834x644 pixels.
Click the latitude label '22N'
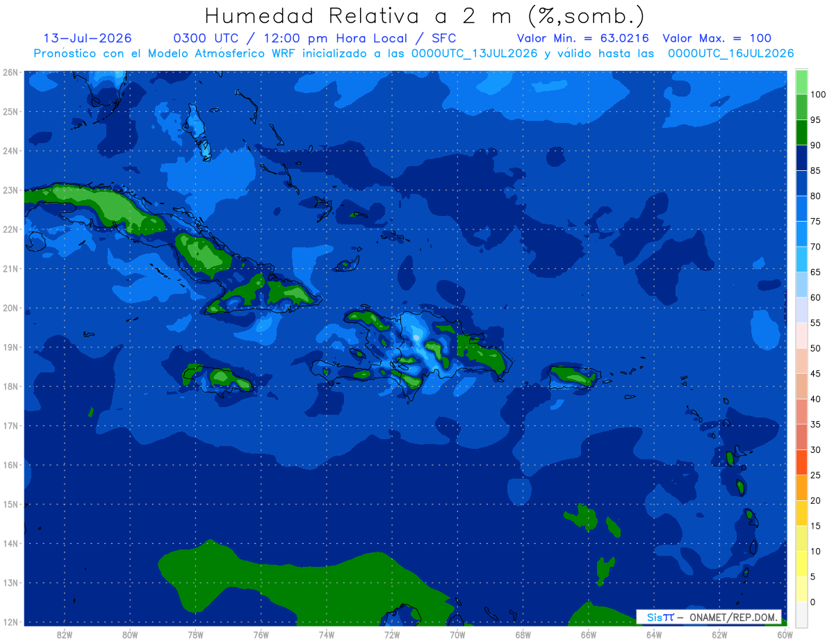(x=10, y=229)
